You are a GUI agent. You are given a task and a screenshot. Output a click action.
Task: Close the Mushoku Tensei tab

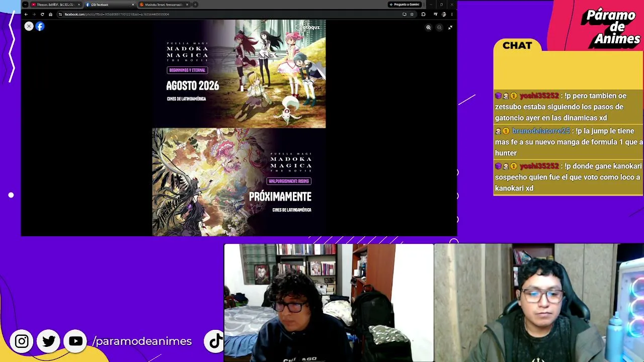tap(187, 5)
